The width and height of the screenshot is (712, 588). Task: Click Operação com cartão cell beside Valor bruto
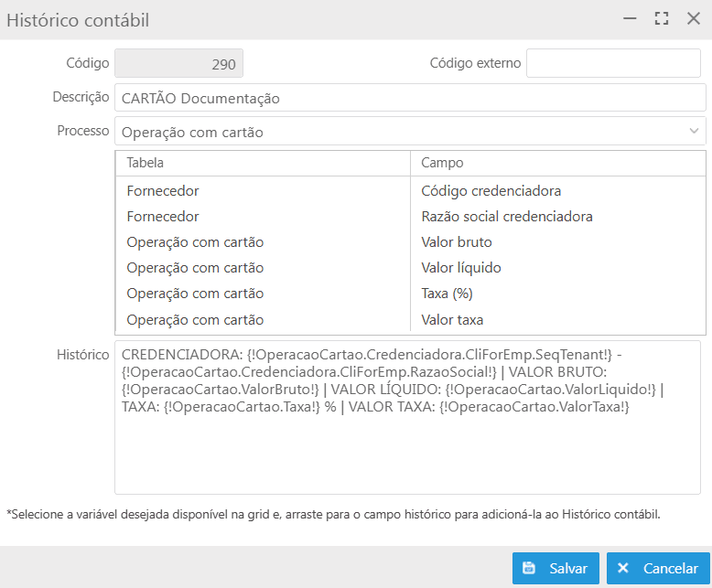click(x=195, y=242)
